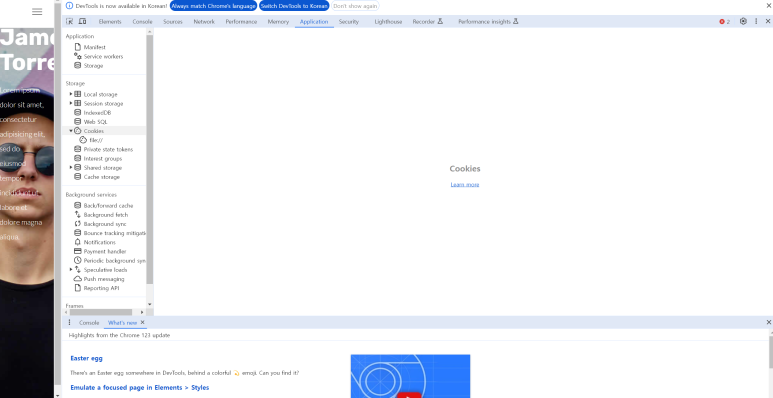Click the Cache storage icon
The height and width of the screenshot is (398, 773).
click(77, 177)
